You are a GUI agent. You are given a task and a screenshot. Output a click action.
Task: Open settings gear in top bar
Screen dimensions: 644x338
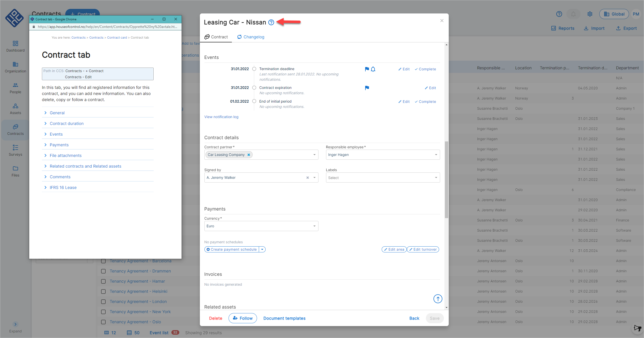pos(590,14)
